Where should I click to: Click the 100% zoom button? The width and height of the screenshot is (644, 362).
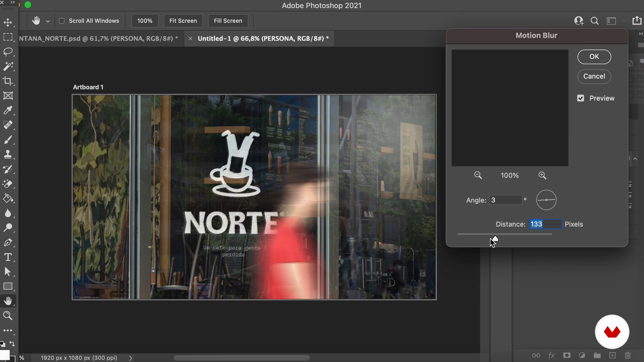[145, 21]
